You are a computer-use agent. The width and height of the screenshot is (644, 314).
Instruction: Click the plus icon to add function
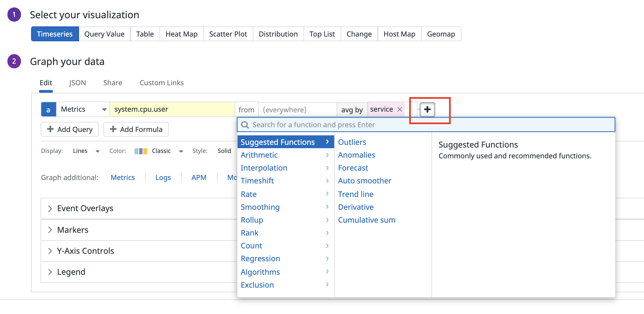coord(427,110)
